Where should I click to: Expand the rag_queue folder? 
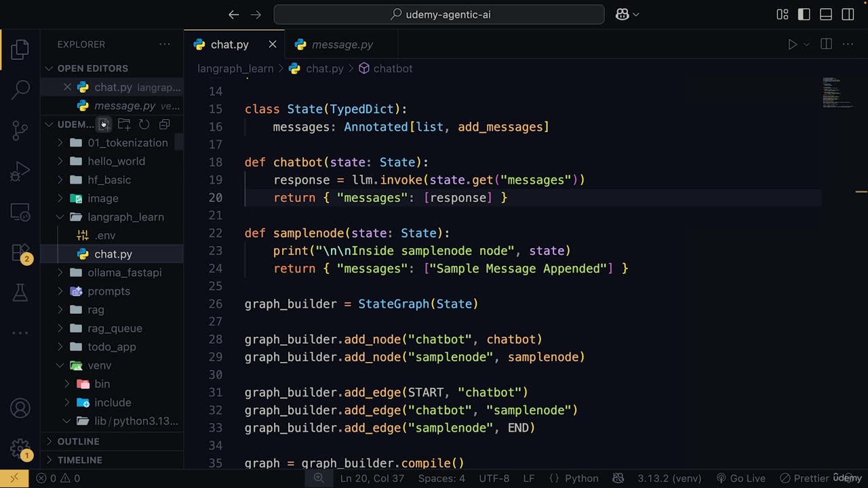point(112,328)
